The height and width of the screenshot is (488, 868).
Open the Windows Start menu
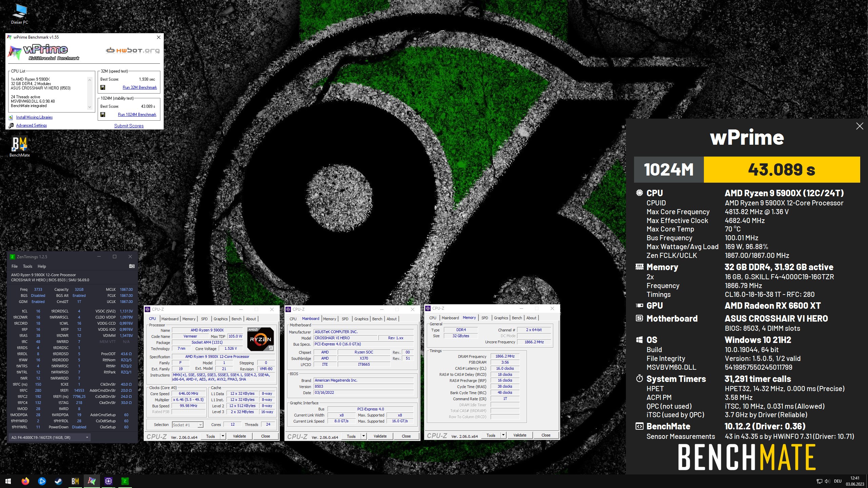[x=8, y=481]
